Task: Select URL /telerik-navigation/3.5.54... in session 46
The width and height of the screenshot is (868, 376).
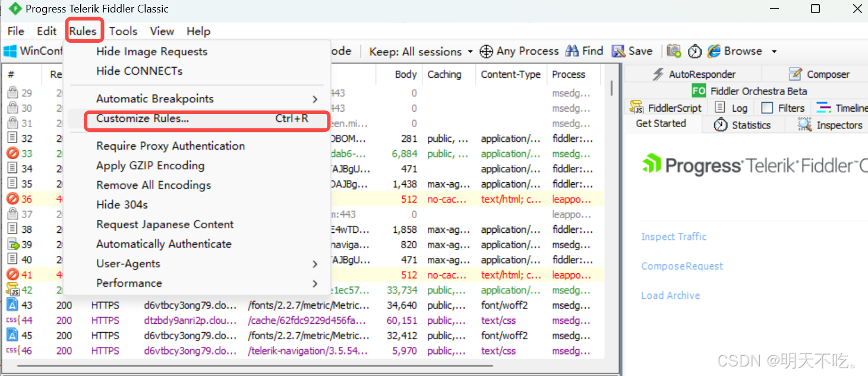Action: [x=308, y=351]
